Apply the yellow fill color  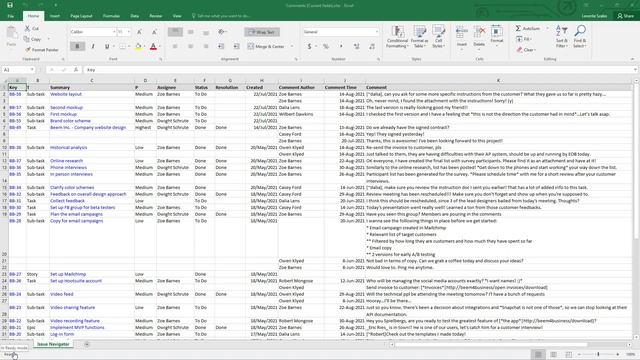138,47
